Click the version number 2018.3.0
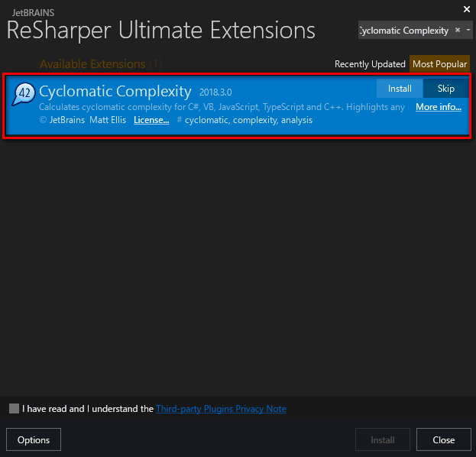Viewport: 476px width, 457px height. tap(215, 92)
